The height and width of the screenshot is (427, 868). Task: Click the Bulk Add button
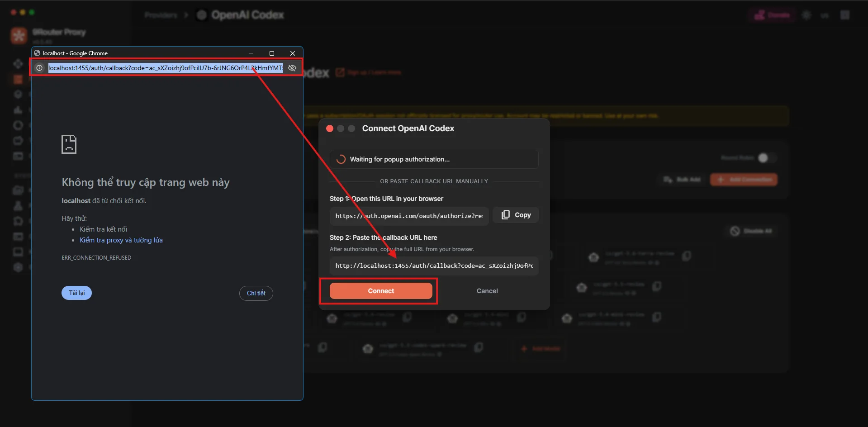[x=682, y=180]
